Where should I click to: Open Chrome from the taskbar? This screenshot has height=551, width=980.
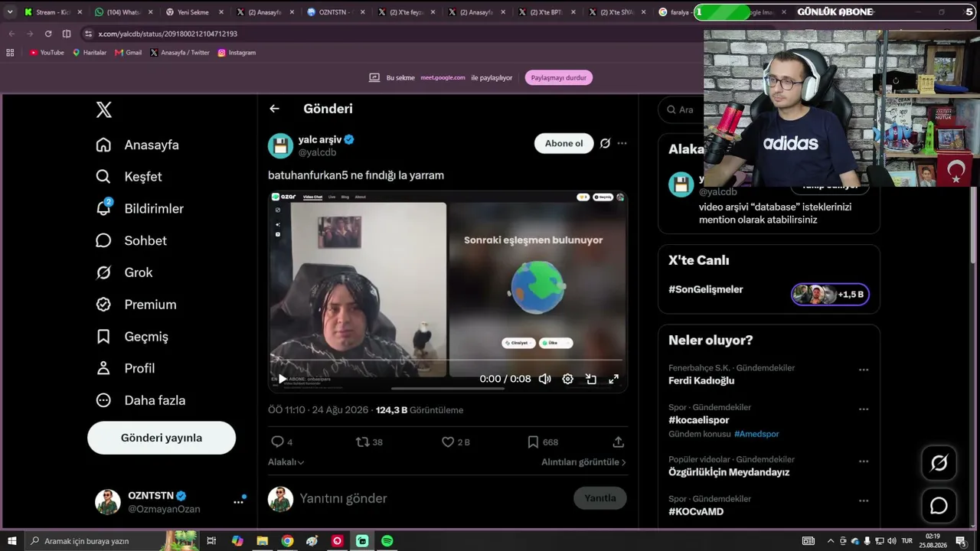[287, 541]
